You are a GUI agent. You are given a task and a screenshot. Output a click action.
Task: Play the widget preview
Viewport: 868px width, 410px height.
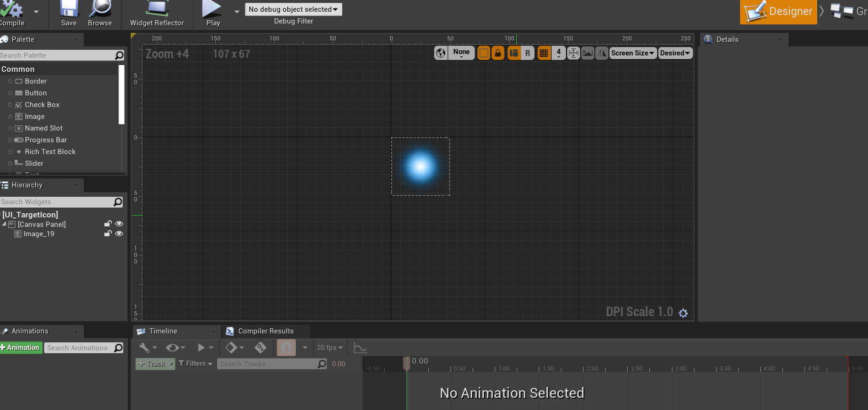click(213, 14)
